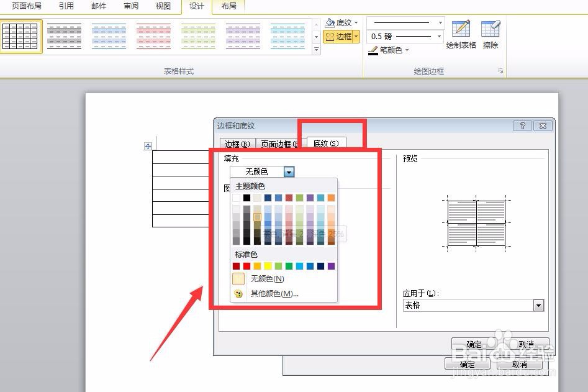The width and height of the screenshot is (588, 392).
Task: Click 取消 in the dialog behind
Action: pyautogui.click(x=519, y=364)
